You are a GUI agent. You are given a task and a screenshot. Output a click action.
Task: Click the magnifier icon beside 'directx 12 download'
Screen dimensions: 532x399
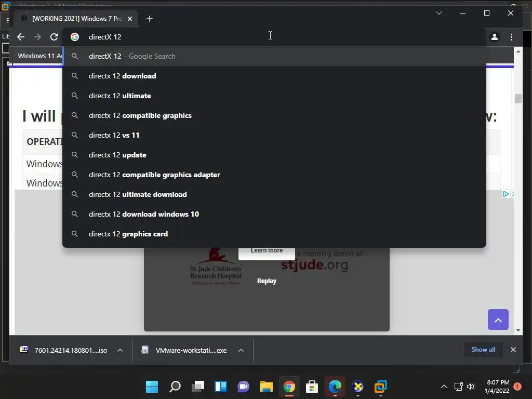[75, 76]
